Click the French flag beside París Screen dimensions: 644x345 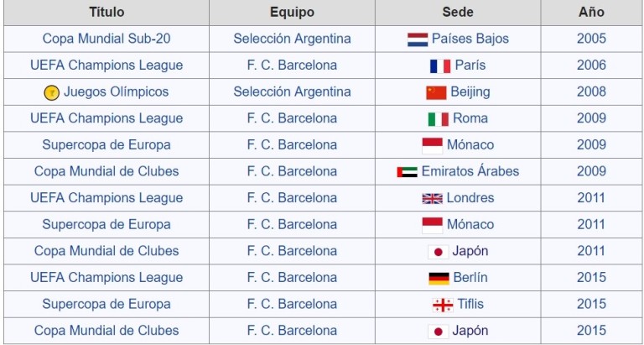[x=440, y=66]
